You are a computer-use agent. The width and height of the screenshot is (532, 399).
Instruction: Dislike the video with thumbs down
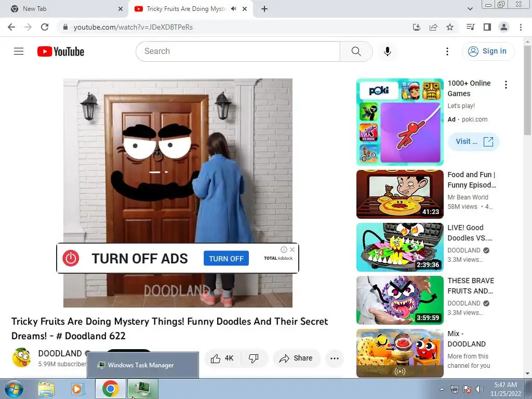point(254,358)
